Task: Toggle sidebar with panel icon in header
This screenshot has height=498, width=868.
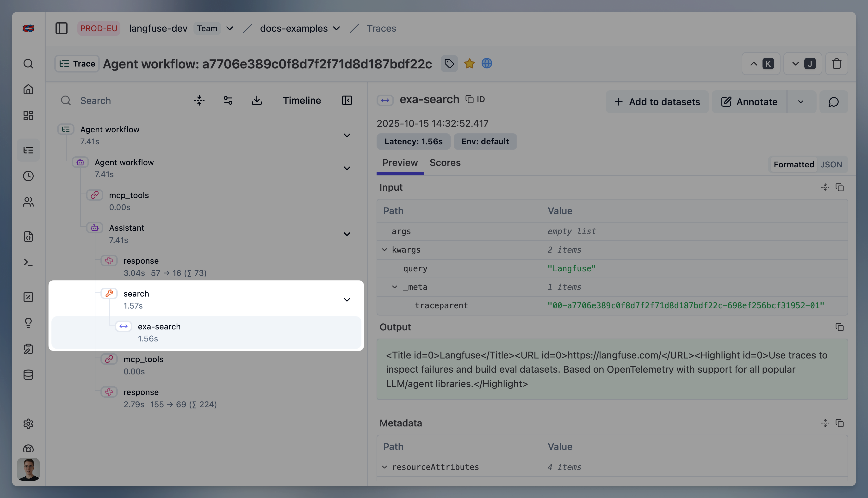Action: (x=61, y=28)
